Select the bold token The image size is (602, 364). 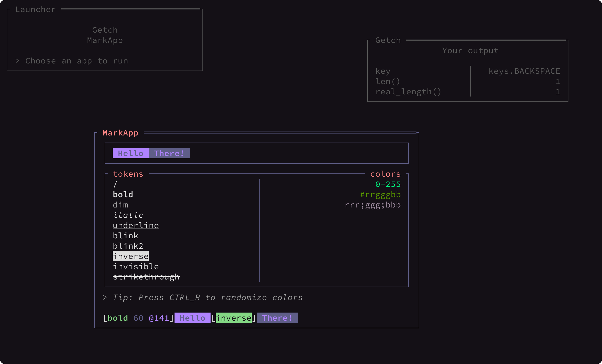pyautogui.click(x=123, y=194)
